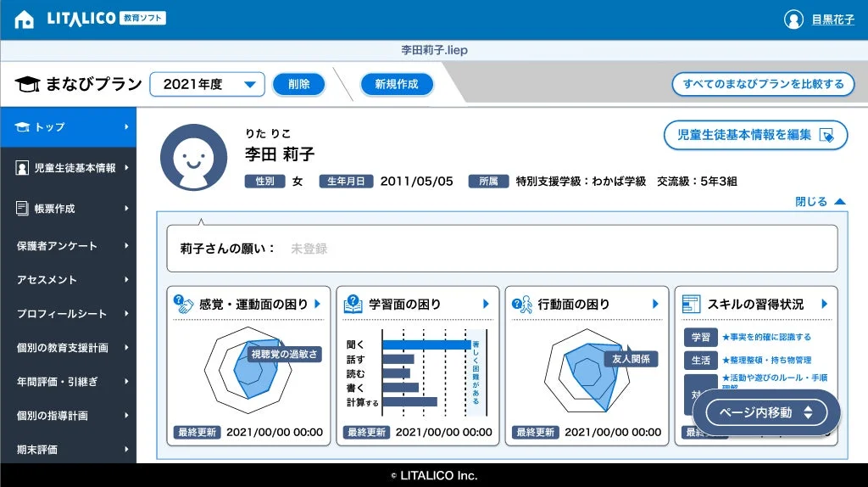868x487 pixels.
Task: Open the 2021年度 year dropdown
Action: tap(207, 84)
